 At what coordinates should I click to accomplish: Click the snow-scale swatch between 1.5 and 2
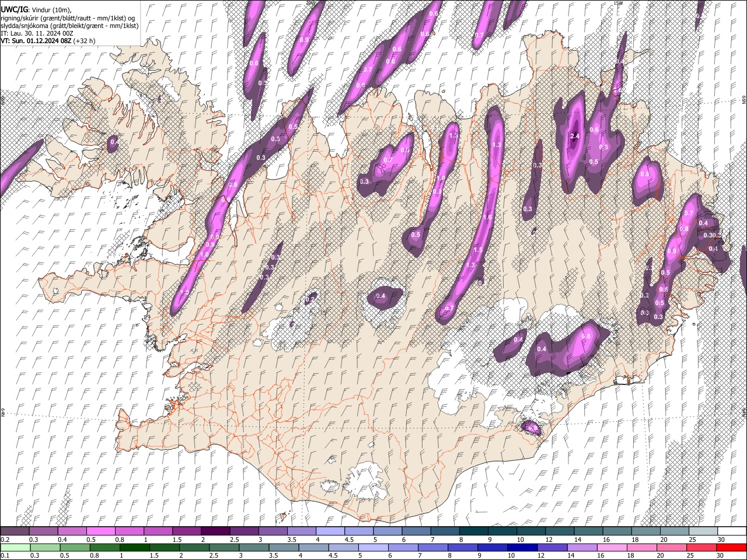point(186,531)
